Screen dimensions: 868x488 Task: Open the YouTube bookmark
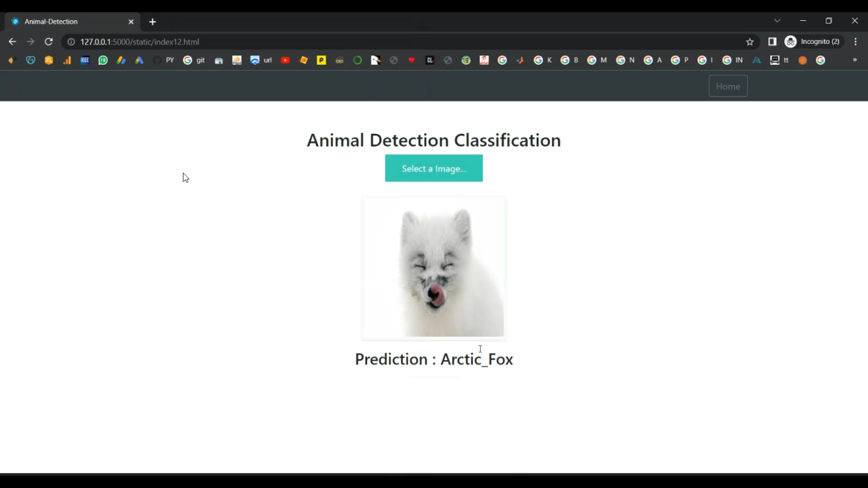pos(285,60)
